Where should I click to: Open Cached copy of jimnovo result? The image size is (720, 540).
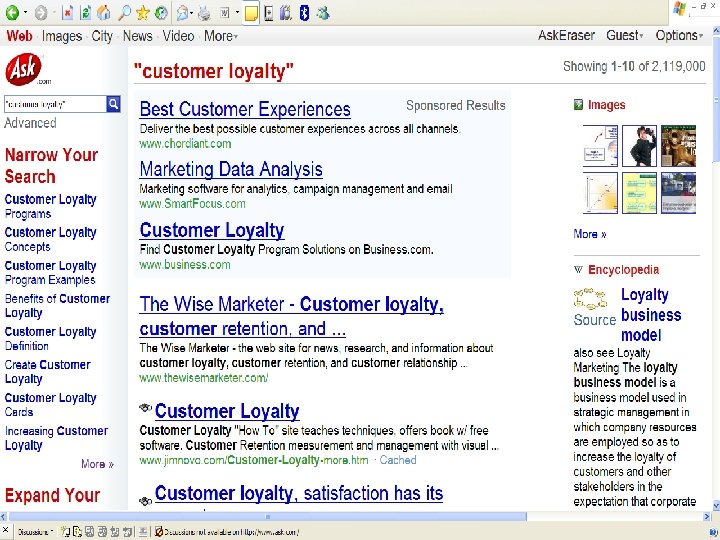coord(398,460)
